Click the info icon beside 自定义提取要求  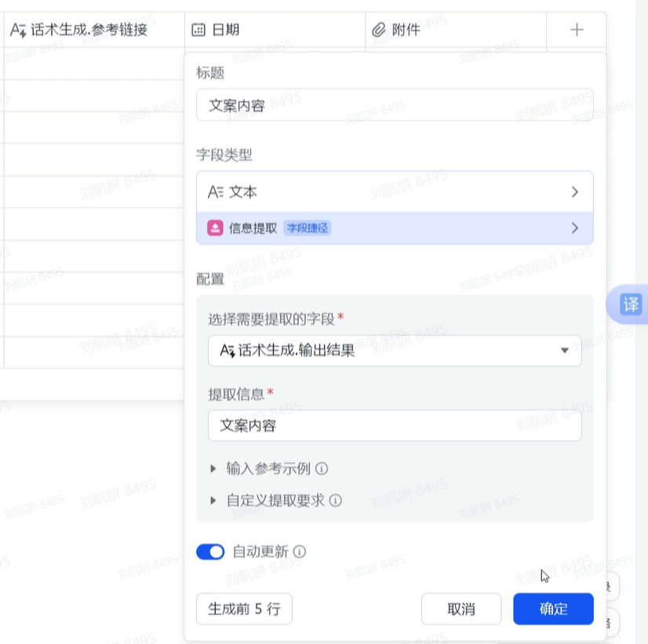[x=337, y=500]
